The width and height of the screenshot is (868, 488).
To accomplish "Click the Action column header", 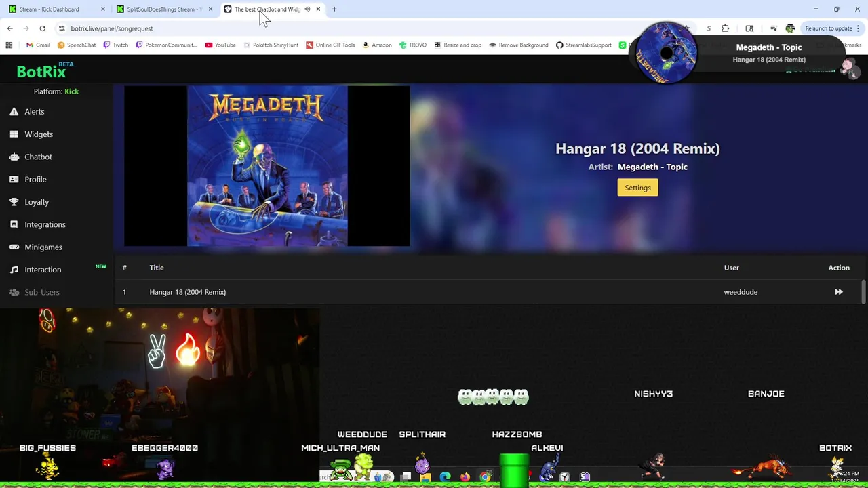I will pos(839,268).
